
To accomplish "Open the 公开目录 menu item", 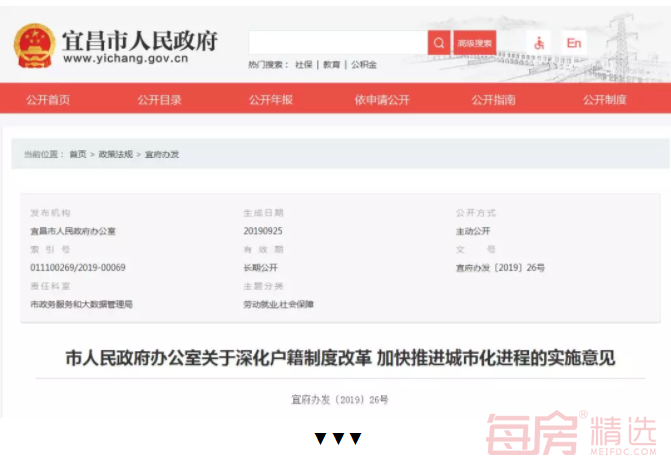I will 159,100.
